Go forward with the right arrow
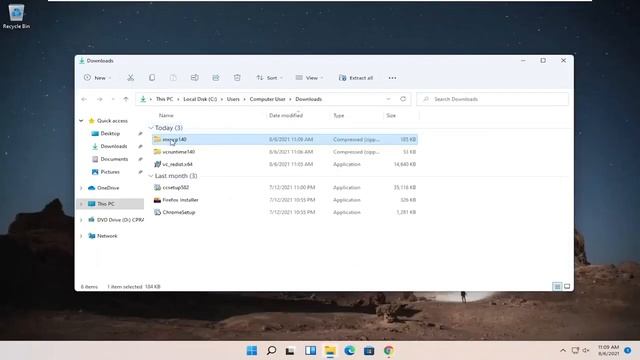Image resolution: width=640 pixels, height=360 pixels. (x=100, y=99)
